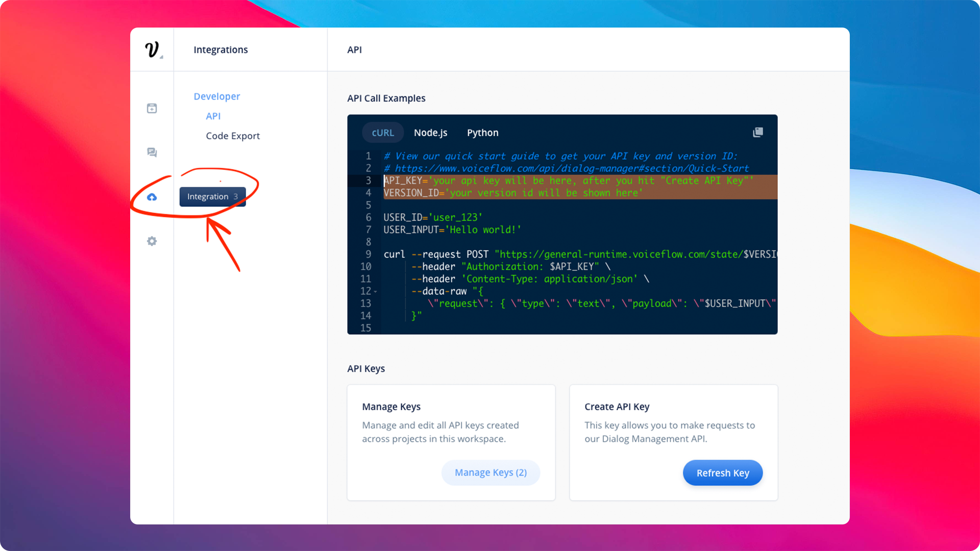Click the canvas/projects icon in sidebar
Screen dimensions: 980x551
coord(152,108)
